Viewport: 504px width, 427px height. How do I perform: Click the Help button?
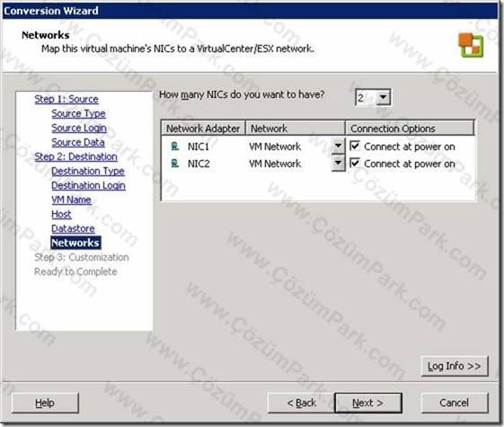click(45, 403)
